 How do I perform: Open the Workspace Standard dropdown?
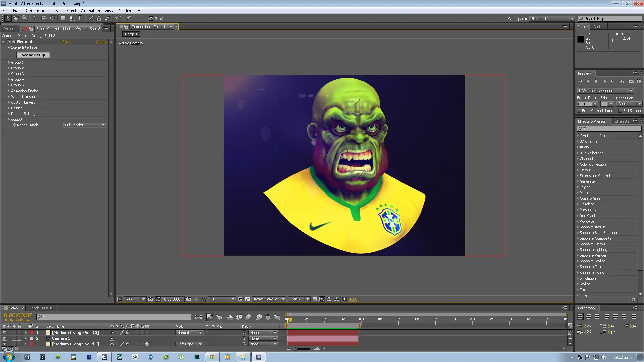point(552,19)
